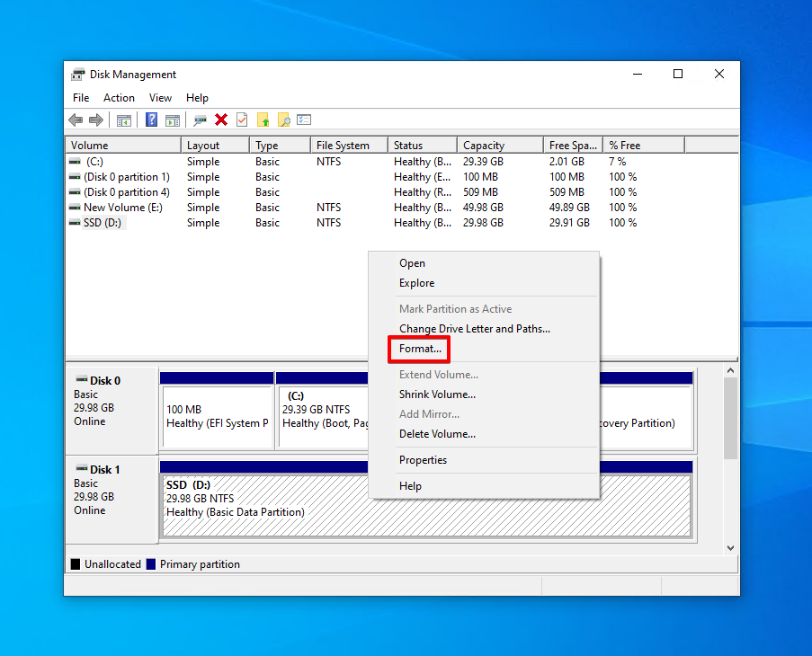
Task: Sort by the Capacity column header
Action: coord(484,146)
